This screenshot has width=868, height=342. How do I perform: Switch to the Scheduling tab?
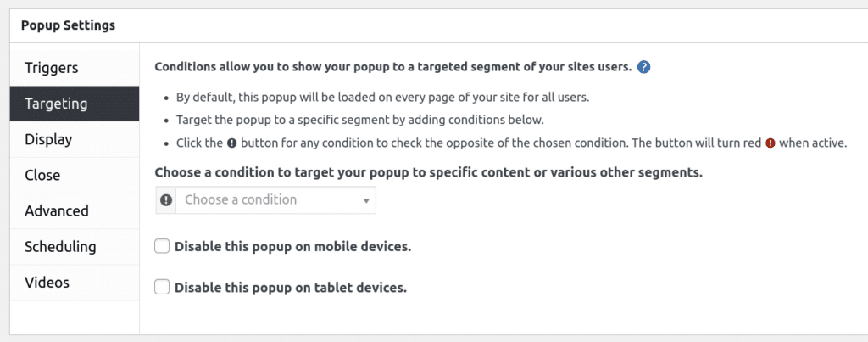75,247
